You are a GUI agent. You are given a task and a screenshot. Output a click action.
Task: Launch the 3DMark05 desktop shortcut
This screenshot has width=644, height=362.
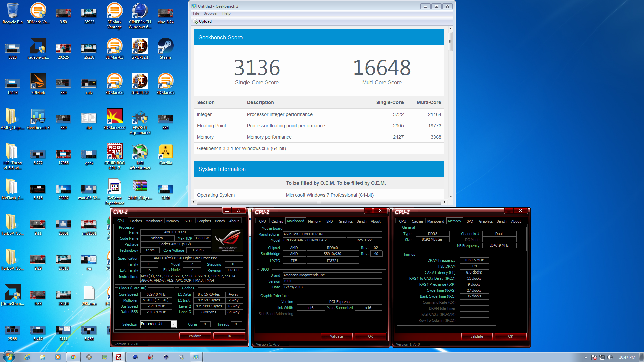[165, 84]
